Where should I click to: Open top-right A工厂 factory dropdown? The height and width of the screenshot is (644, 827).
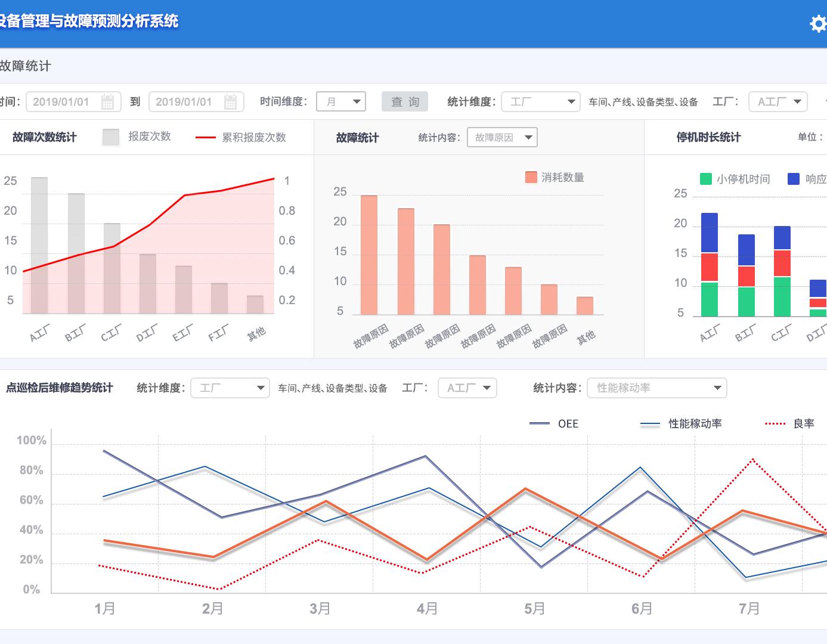[778, 102]
